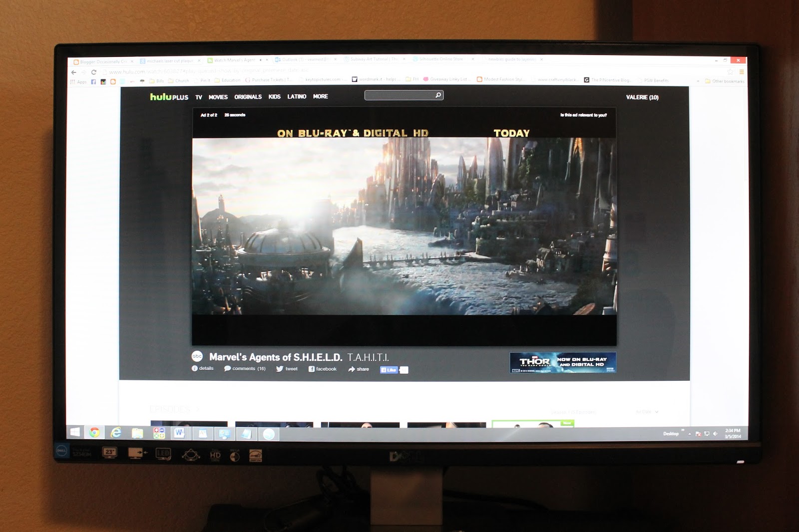Reload the Hulu page
Viewport: 799px width, 532px height.
point(93,72)
